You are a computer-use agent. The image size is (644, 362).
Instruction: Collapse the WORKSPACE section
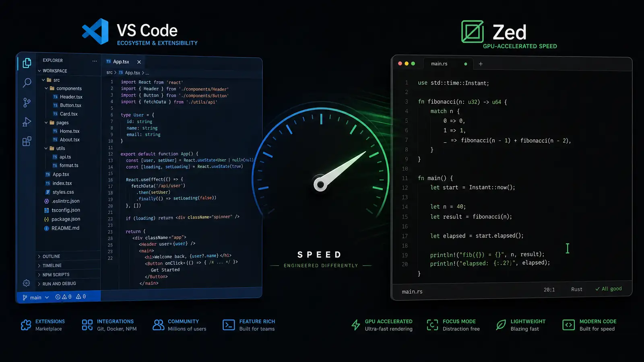(53, 71)
